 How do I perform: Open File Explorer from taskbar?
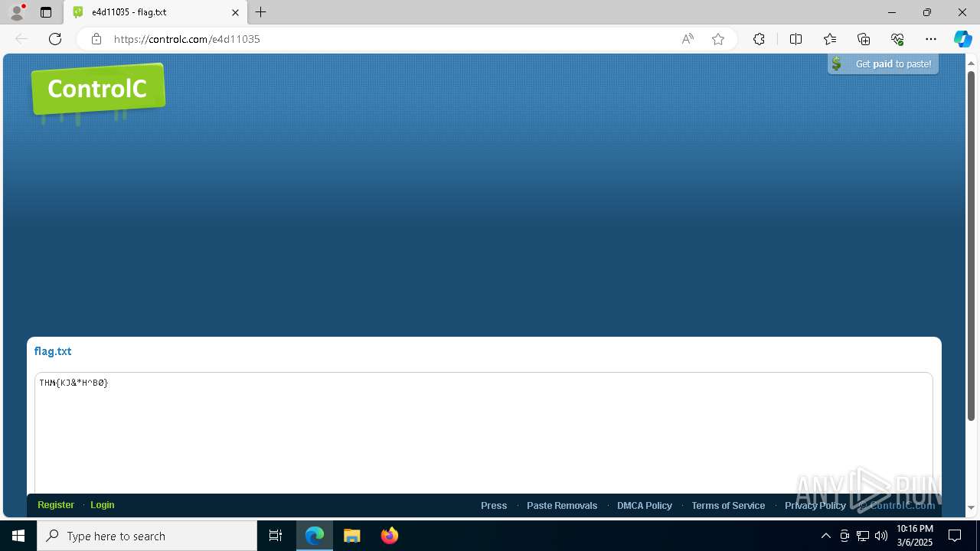(x=352, y=536)
